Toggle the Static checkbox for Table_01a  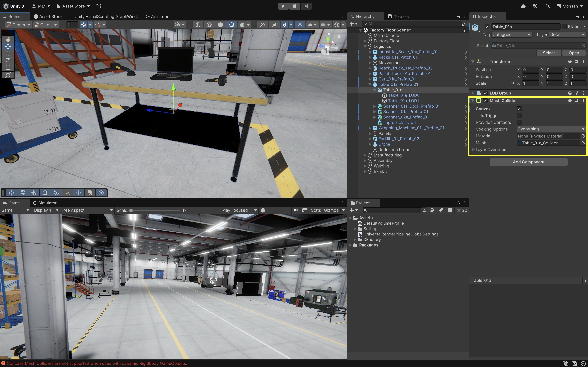564,27
